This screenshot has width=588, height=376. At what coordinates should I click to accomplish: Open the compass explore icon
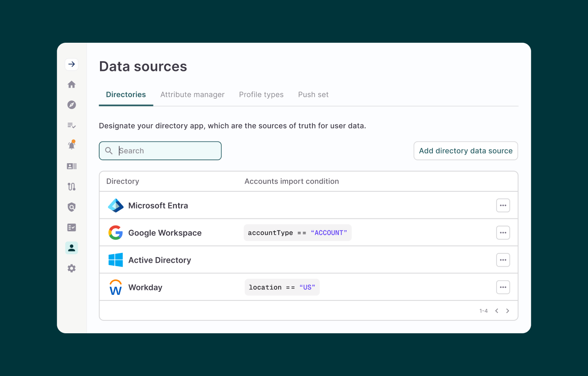72,105
